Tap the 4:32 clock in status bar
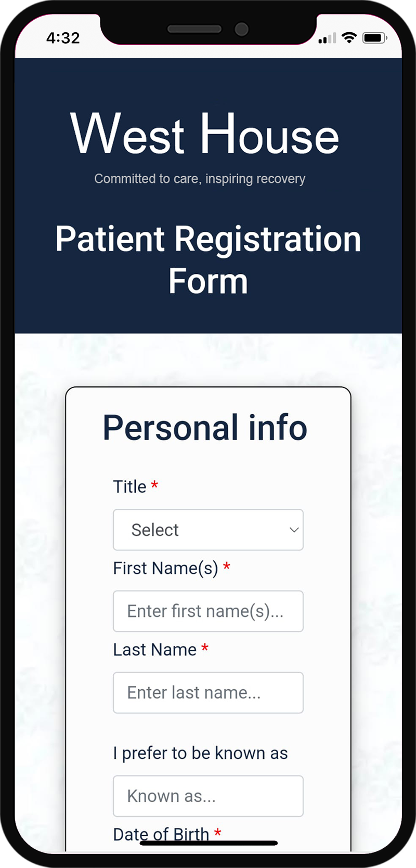416x868 pixels. [x=63, y=38]
